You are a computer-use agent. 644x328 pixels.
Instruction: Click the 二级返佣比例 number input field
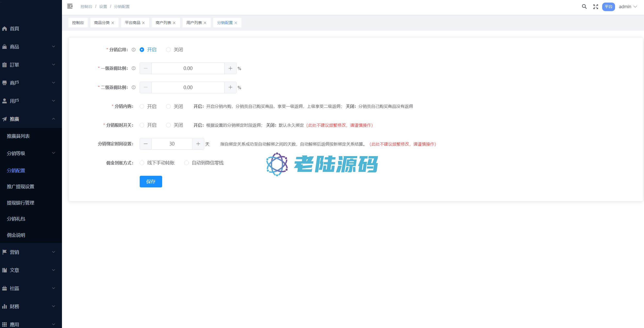pos(188,87)
